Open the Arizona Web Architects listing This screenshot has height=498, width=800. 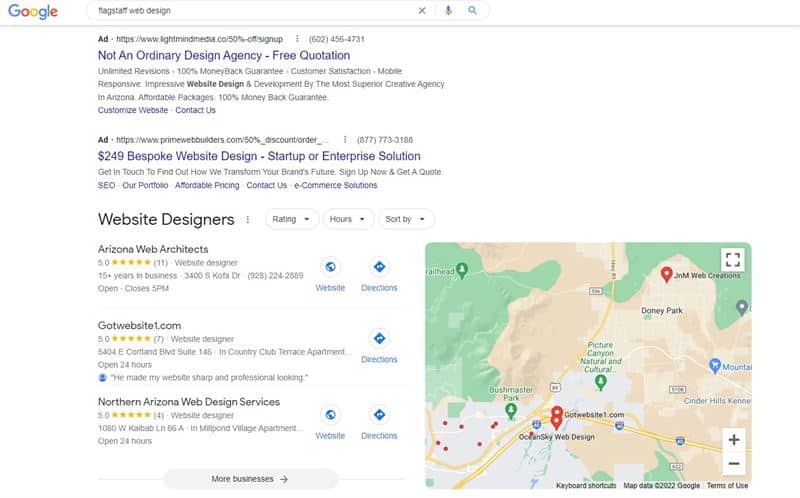tap(153, 249)
